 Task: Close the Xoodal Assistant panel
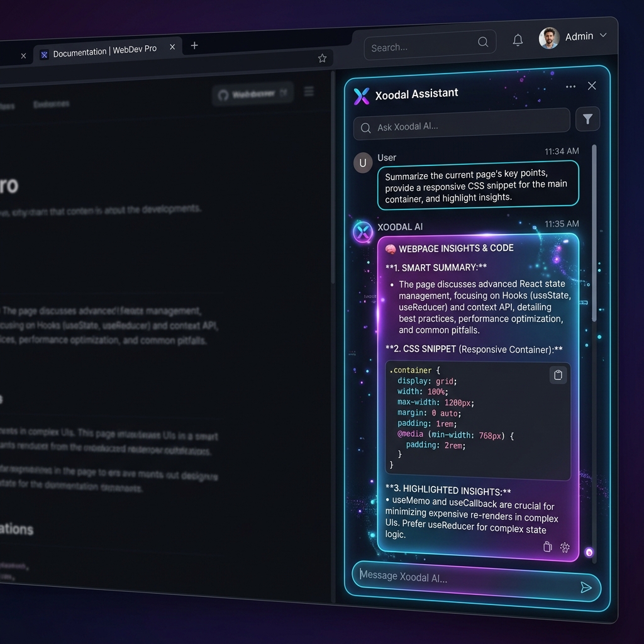[592, 86]
